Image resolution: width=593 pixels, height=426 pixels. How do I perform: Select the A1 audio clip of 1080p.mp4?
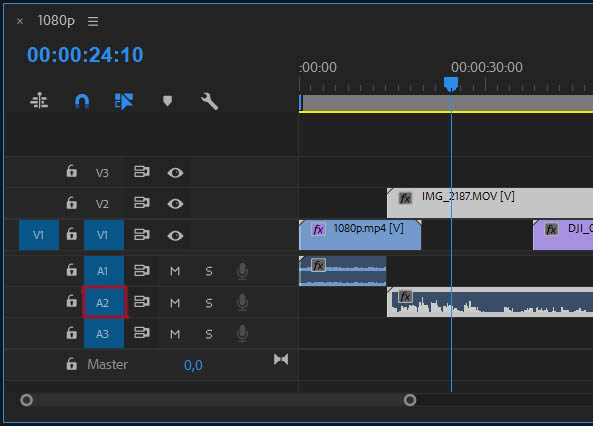[x=343, y=271]
